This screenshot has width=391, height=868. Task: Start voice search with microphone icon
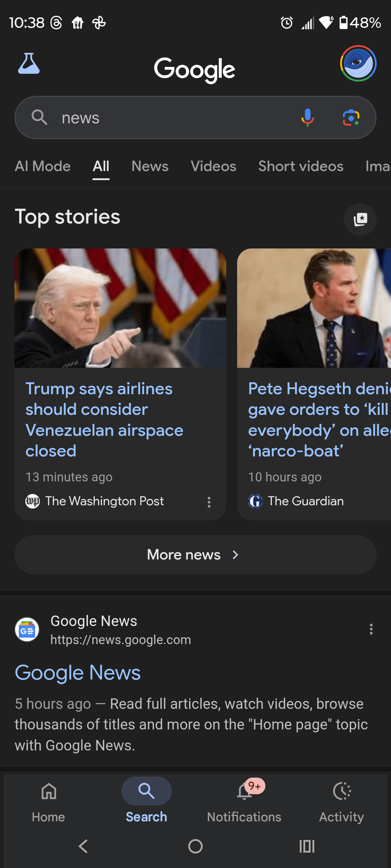click(x=307, y=118)
